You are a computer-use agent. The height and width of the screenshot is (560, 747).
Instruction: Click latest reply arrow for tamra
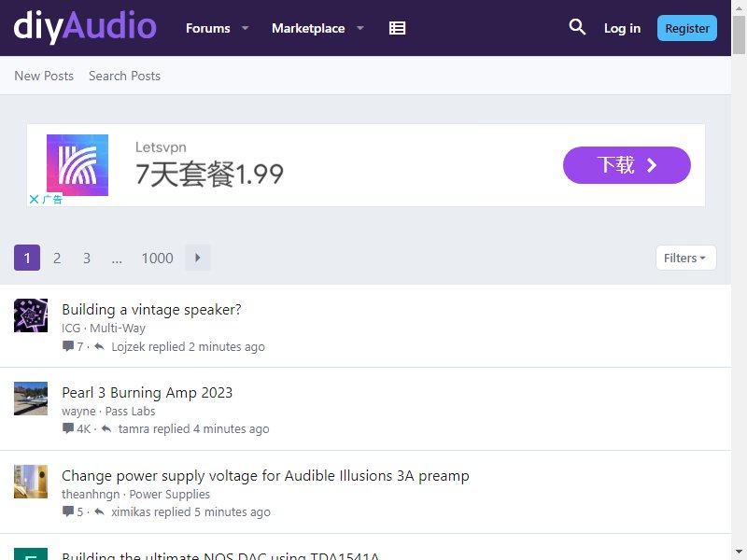[x=106, y=428]
